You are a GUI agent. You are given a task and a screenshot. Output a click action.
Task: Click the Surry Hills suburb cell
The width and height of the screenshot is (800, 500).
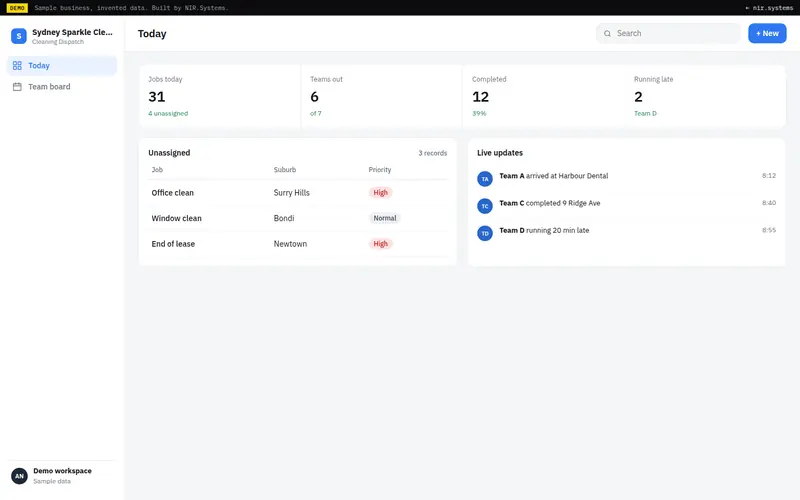291,193
